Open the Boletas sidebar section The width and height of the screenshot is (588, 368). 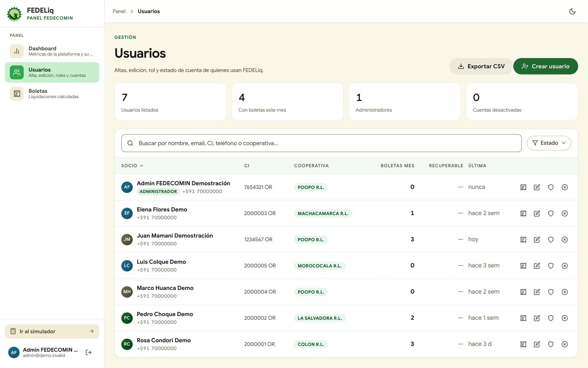pos(52,93)
